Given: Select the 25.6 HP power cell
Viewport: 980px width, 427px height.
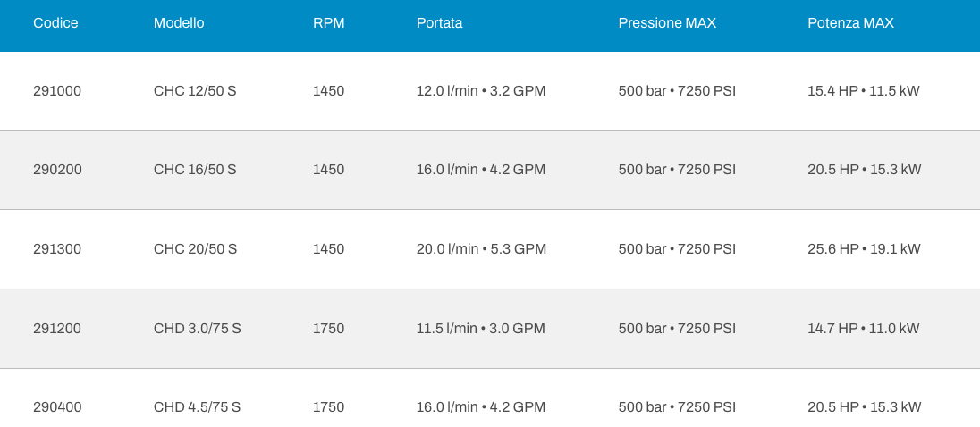Looking at the screenshot, I should (x=864, y=249).
